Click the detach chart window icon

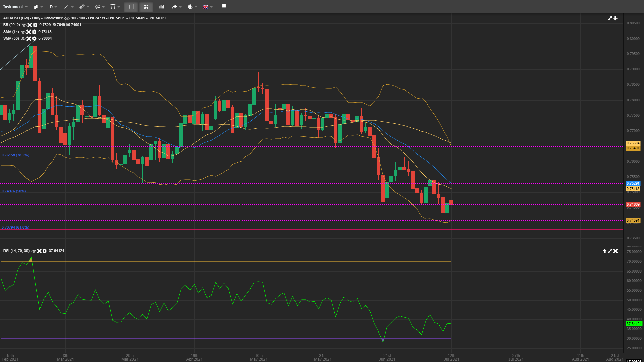223,7
